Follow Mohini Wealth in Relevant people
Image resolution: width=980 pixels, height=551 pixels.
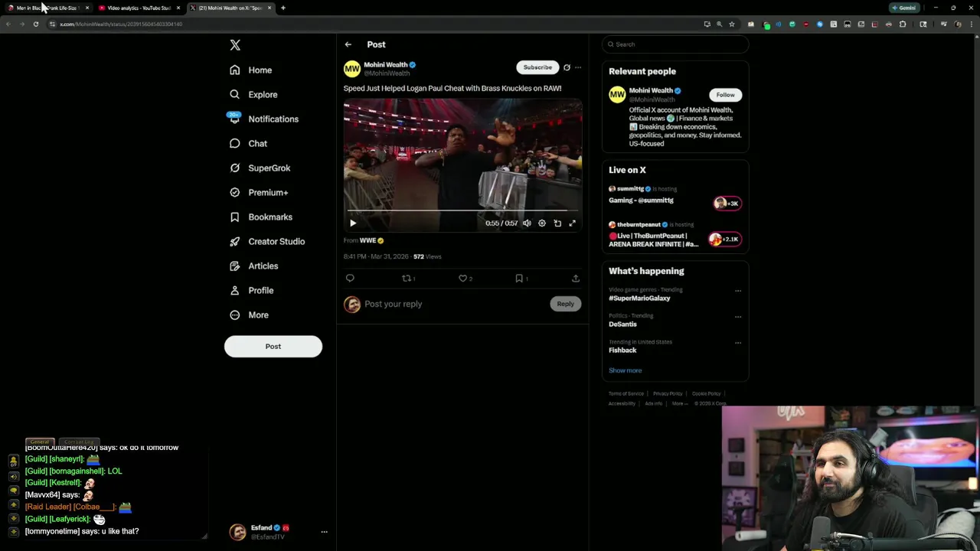click(x=725, y=95)
